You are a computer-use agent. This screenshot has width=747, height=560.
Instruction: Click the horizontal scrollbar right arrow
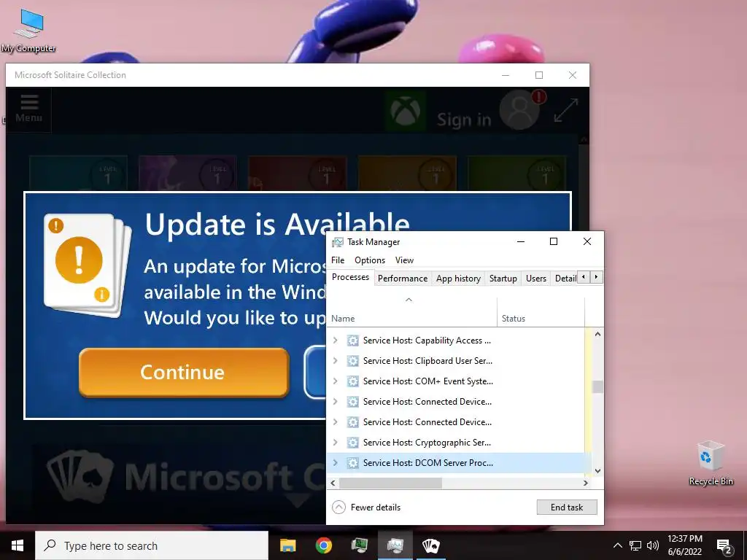pyautogui.click(x=586, y=483)
